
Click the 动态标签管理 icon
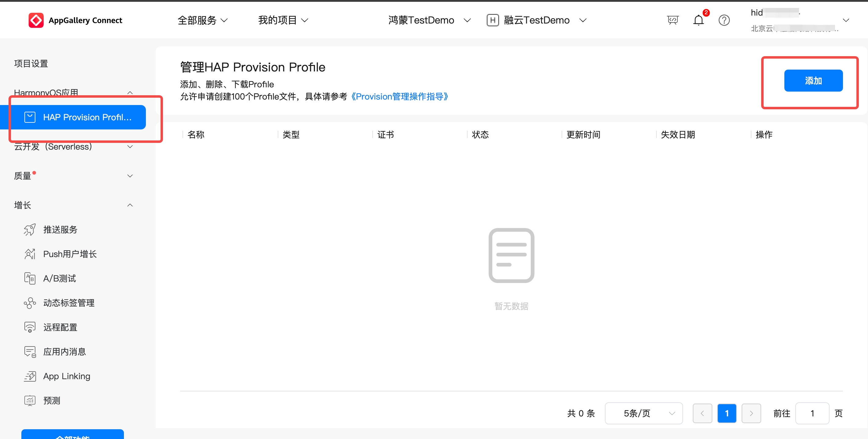[30, 303]
